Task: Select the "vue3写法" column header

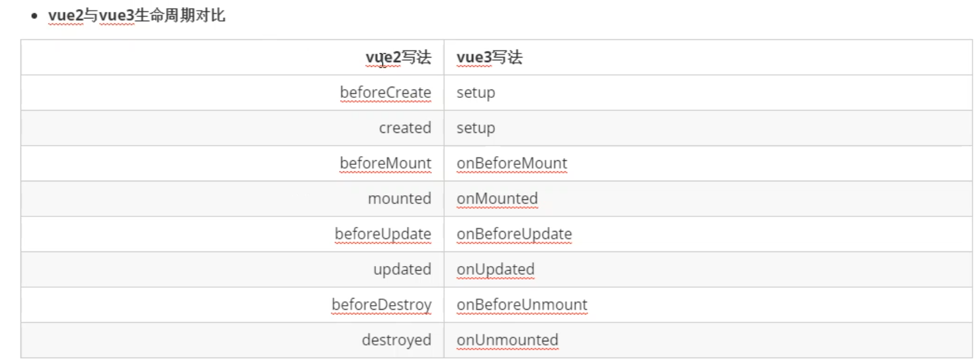Action: (489, 58)
